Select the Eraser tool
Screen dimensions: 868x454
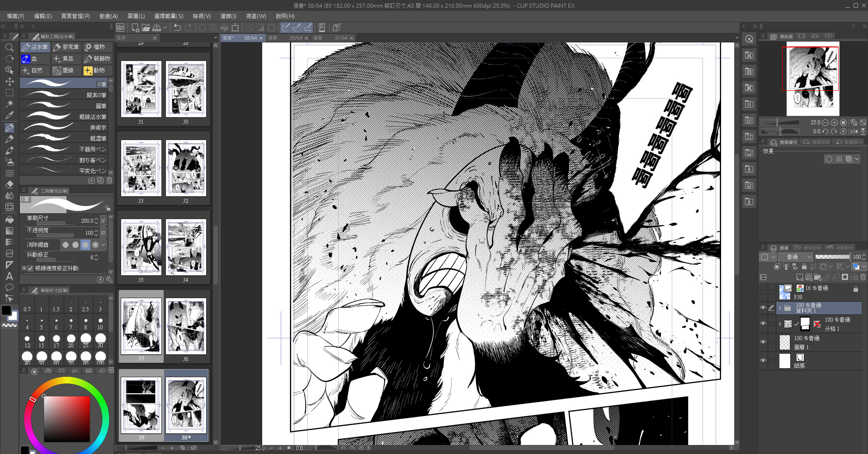coord(9,184)
